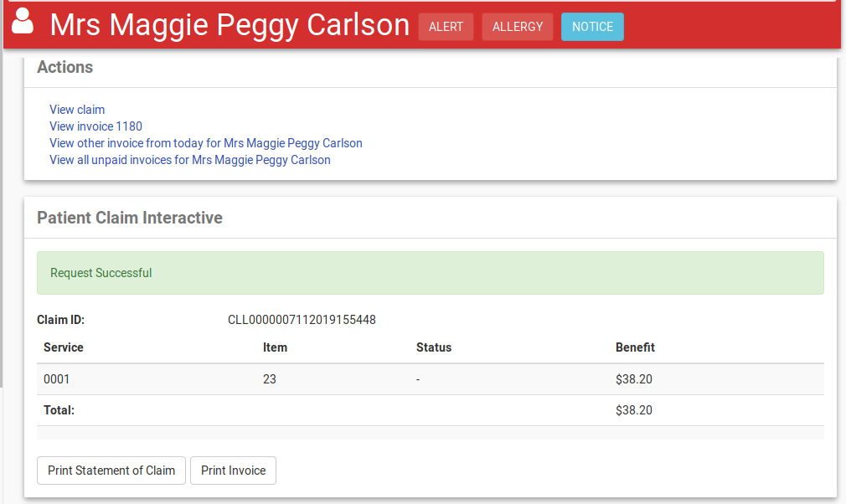This screenshot has width=846, height=504.
Task: Select the Claim ID value CLL0000007112019155448
Action: coord(302,320)
